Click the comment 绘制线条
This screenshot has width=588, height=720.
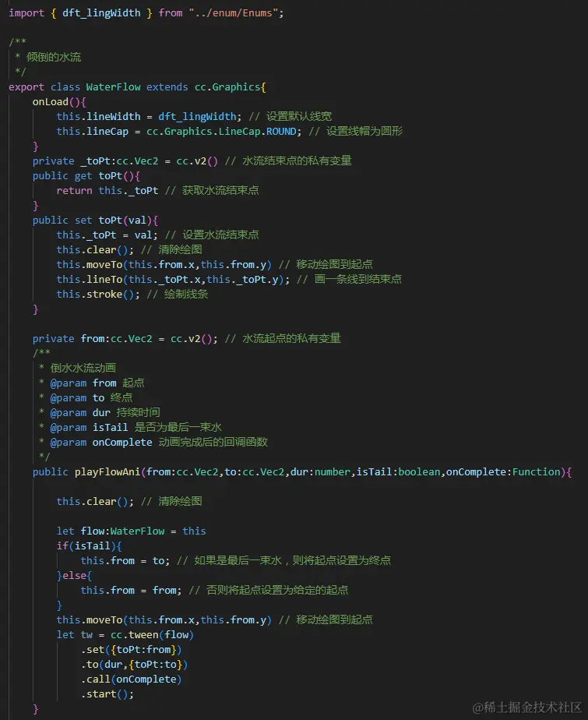click(x=186, y=294)
